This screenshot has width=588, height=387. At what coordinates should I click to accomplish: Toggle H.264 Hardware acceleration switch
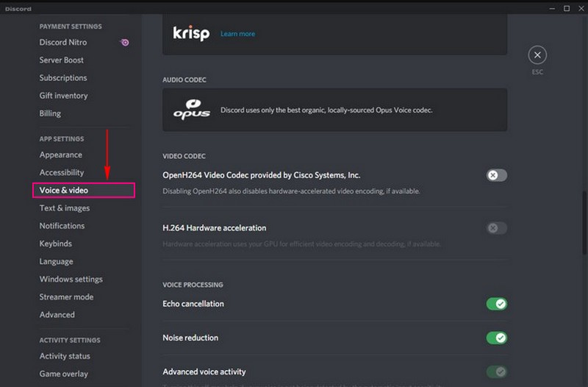click(x=497, y=228)
